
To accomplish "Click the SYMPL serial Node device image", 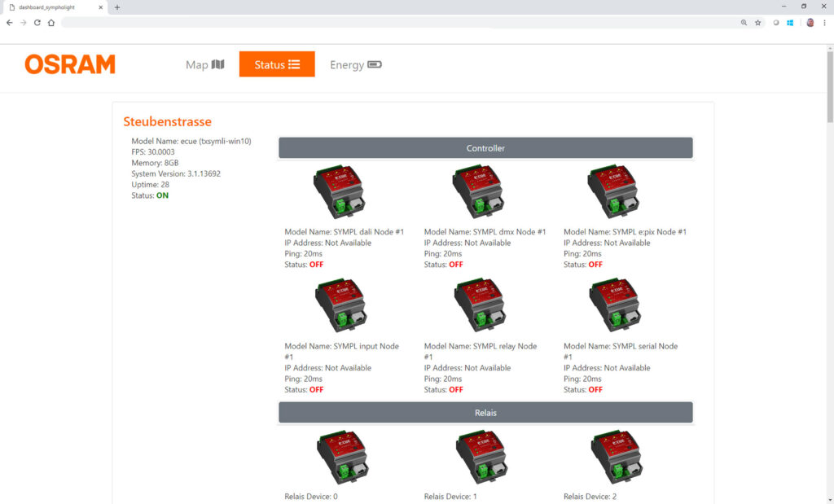I will pos(616,305).
